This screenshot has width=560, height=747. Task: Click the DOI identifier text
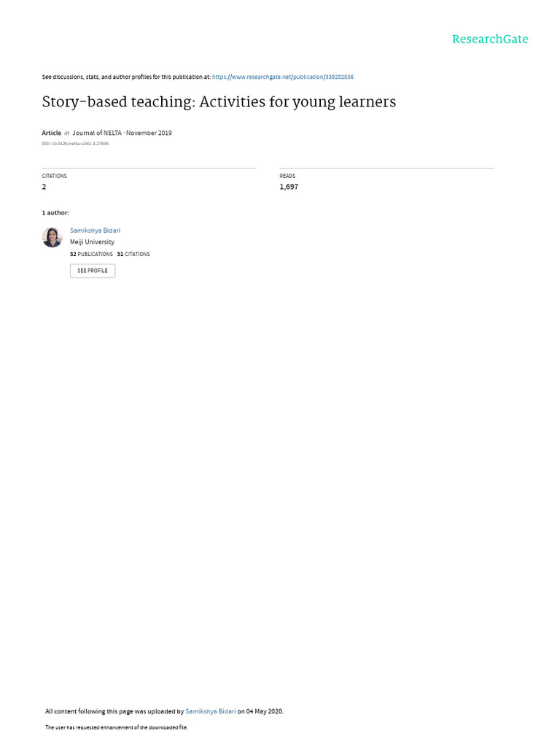point(75,144)
